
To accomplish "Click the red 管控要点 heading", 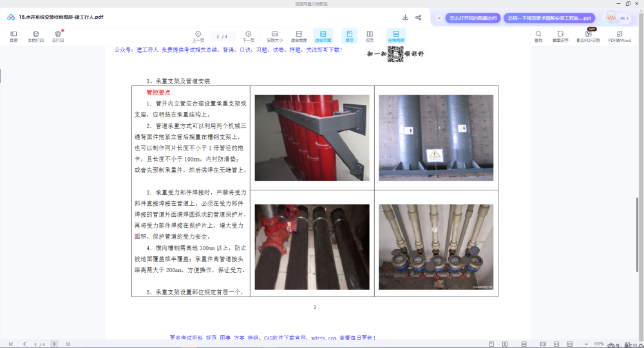I will click(158, 93).
